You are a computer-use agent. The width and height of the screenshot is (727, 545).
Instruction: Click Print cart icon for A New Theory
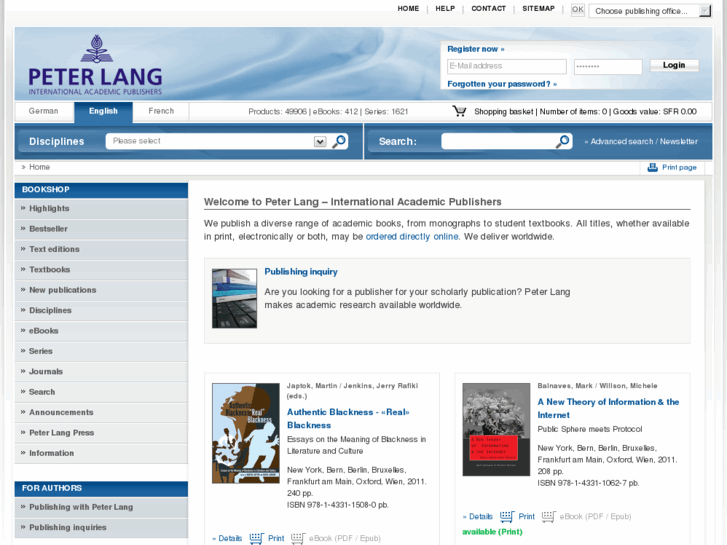tap(507, 516)
